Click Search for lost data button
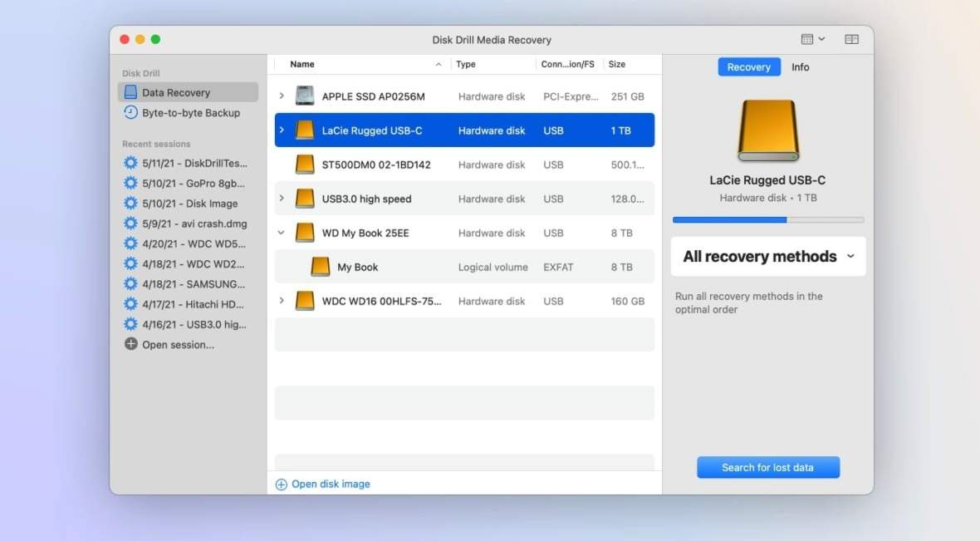 pos(768,467)
